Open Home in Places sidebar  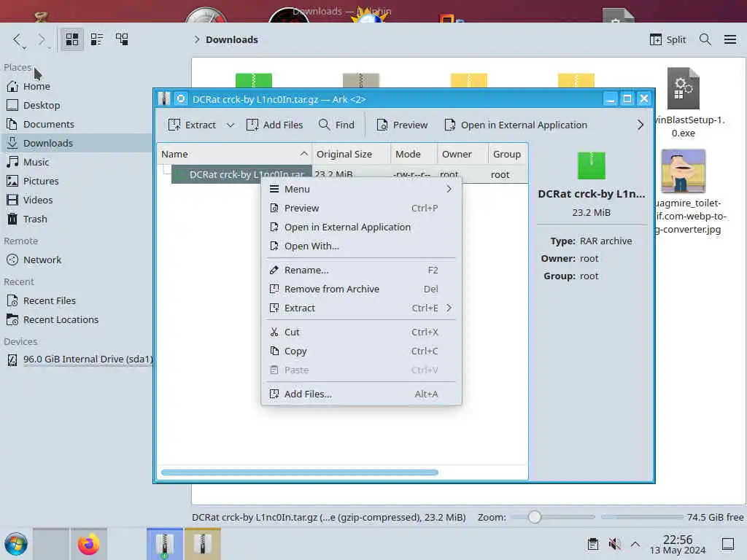click(76, 86)
